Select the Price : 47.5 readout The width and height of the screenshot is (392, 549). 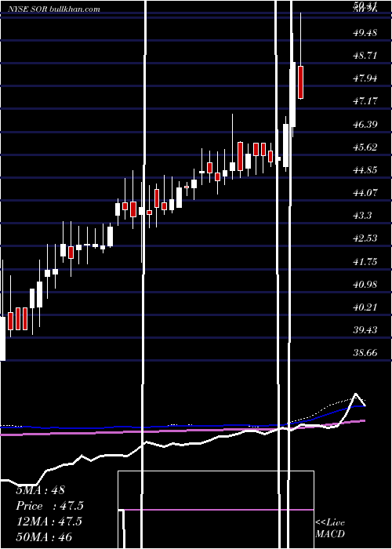pyautogui.click(x=50, y=506)
